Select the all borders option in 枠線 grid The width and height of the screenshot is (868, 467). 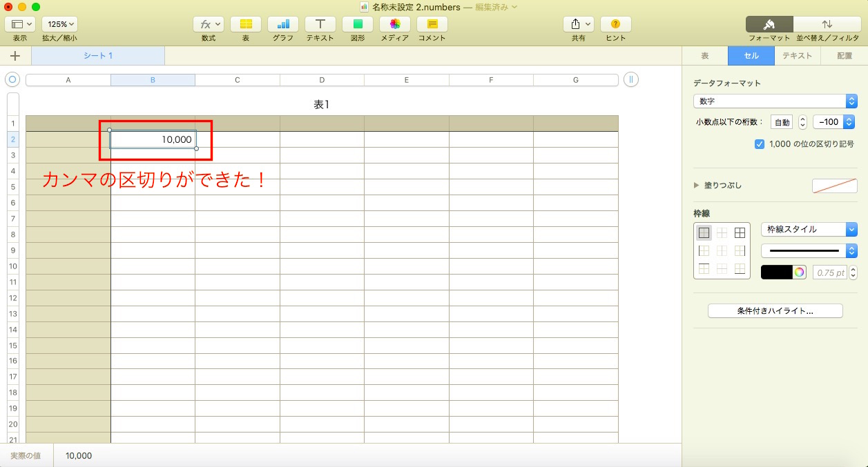coord(740,233)
